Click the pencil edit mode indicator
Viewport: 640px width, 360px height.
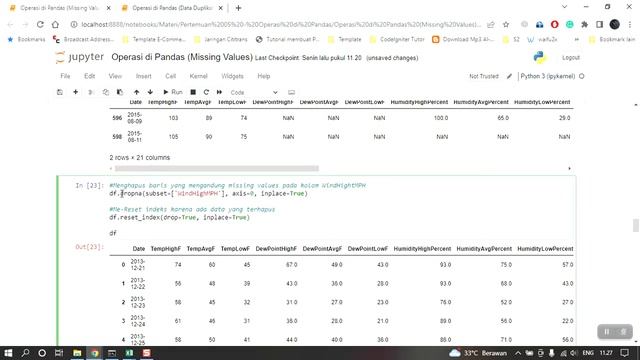click(x=509, y=76)
